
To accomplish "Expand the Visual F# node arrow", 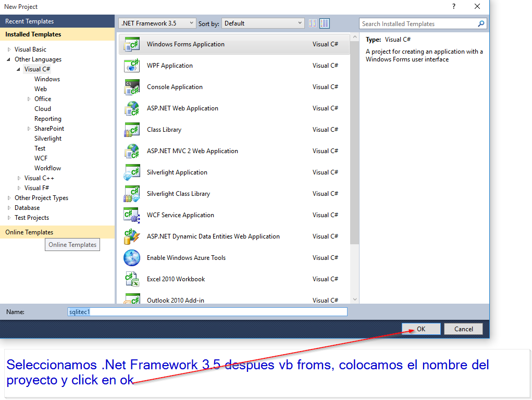I will coord(19,188).
